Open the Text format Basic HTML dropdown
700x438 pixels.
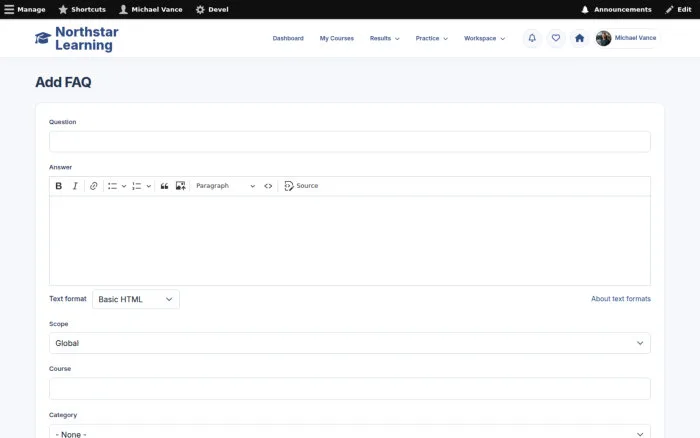(x=136, y=299)
